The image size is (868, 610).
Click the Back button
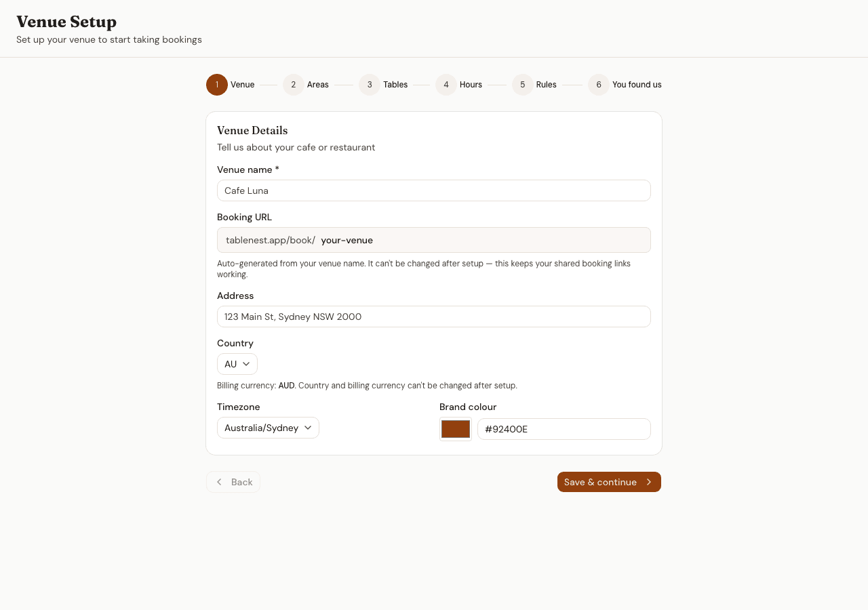[x=233, y=482]
